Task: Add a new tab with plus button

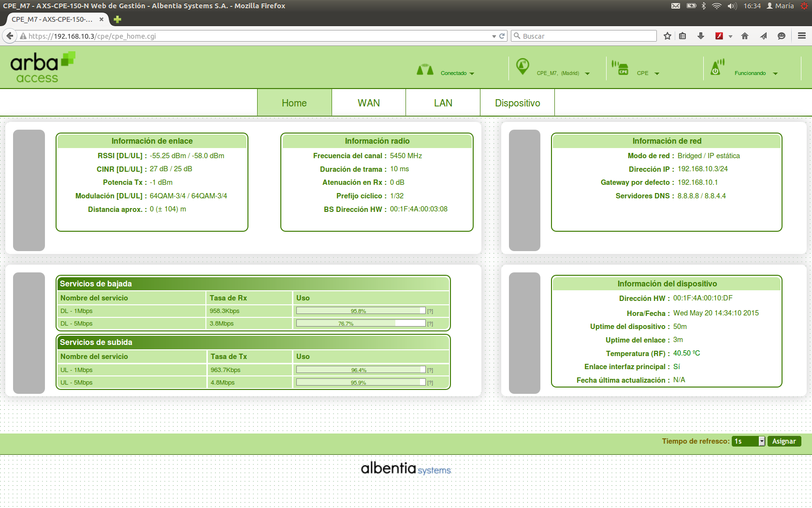Action: click(x=117, y=19)
